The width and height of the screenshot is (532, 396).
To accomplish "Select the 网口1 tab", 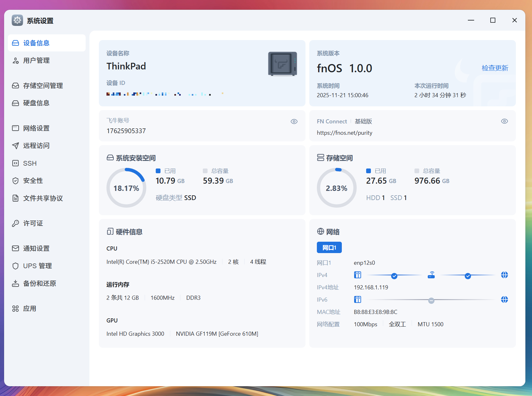I will point(329,248).
